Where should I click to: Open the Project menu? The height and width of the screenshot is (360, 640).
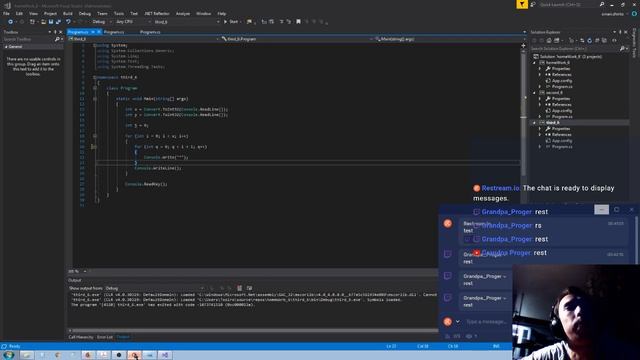tap(51, 13)
